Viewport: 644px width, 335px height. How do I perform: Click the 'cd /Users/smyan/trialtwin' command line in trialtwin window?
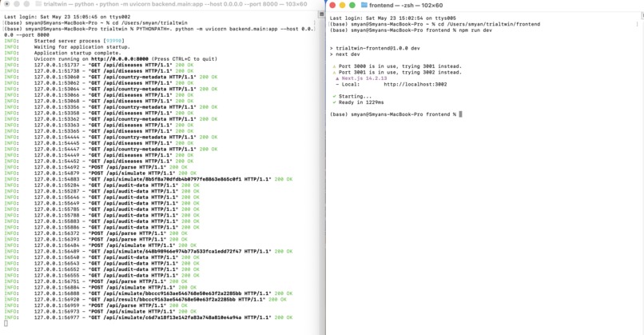pyautogui.click(x=96, y=23)
